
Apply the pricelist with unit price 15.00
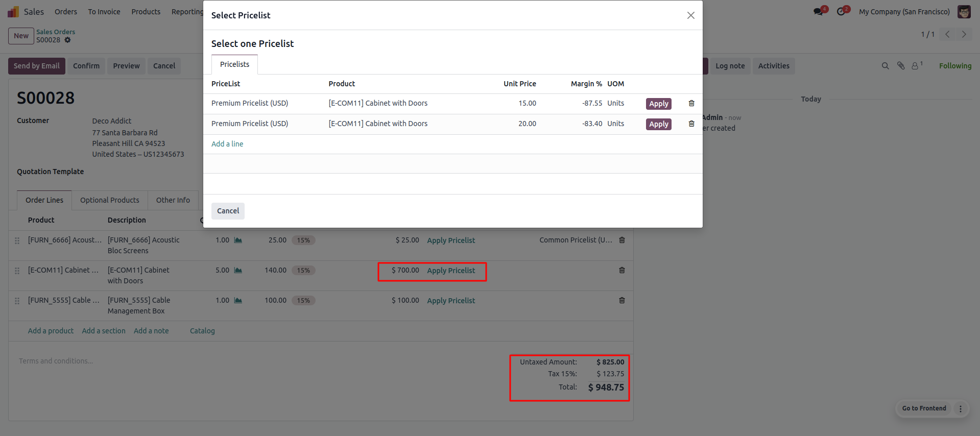click(x=659, y=104)
